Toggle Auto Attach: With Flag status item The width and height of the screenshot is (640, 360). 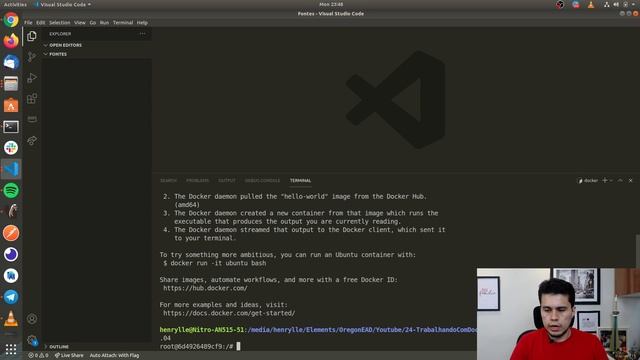click(x=114, y=356)
